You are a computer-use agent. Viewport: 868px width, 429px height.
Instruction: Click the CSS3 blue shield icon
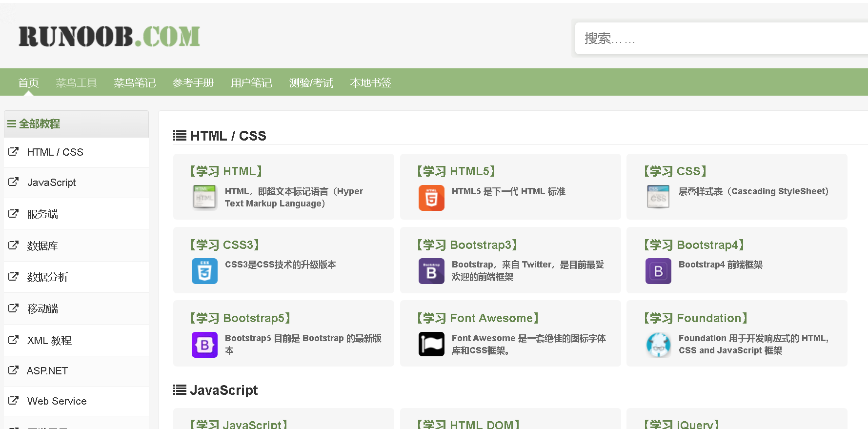coord(204,271)
